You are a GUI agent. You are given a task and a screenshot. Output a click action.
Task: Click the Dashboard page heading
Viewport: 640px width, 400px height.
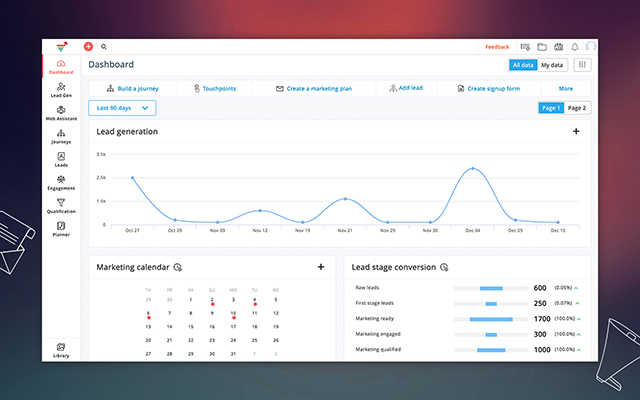pos(111,64)
